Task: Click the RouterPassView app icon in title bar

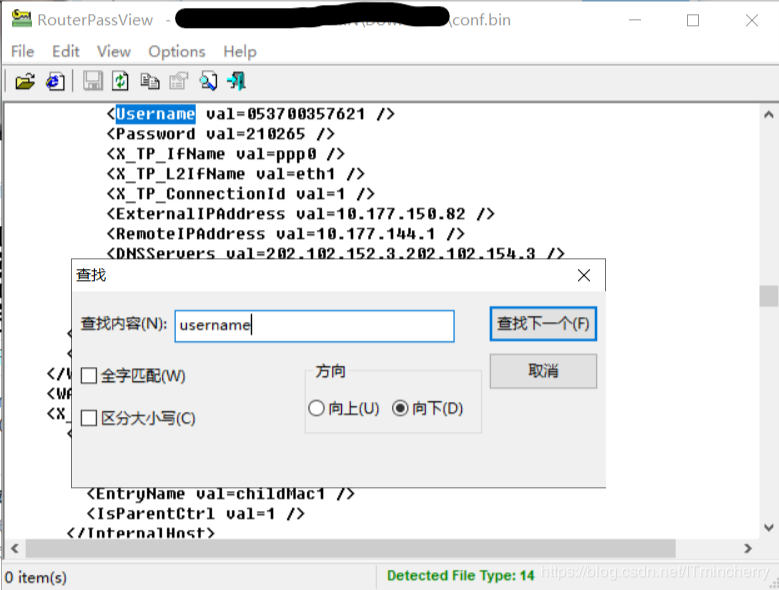Action: (21, 19)
